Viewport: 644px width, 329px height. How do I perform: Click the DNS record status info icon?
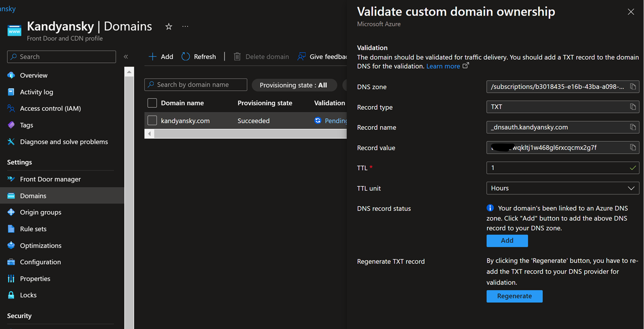click(490, 208)
